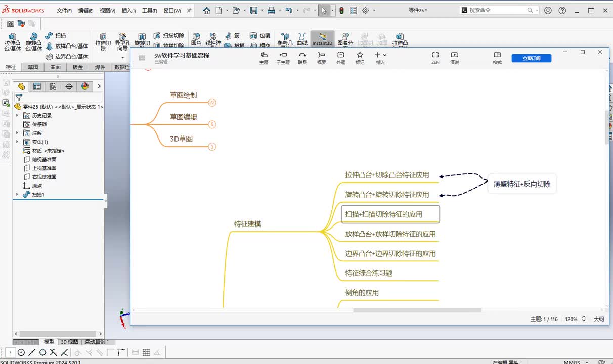Screen dimensions: 613x364
Task: Open the Options gear icon
Action: pos(366,10)
